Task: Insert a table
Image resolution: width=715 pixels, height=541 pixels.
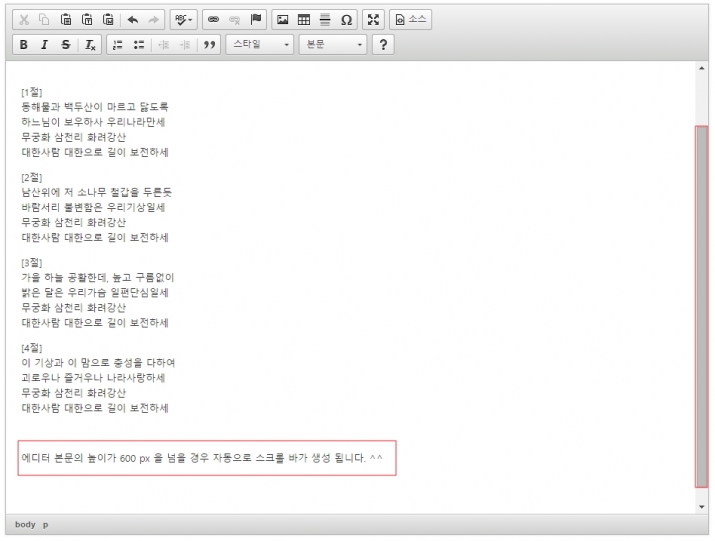Action: point(304,20)
